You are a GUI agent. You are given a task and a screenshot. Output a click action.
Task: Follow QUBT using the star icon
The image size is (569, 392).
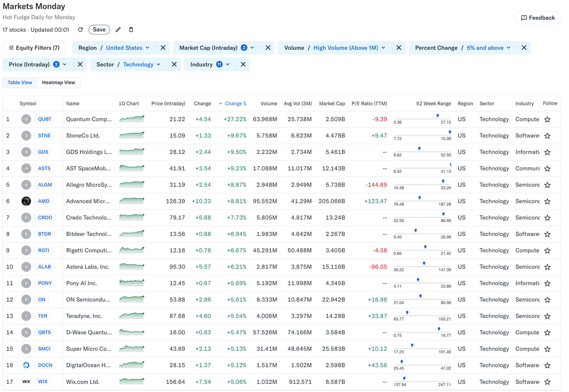pos(547,119)
